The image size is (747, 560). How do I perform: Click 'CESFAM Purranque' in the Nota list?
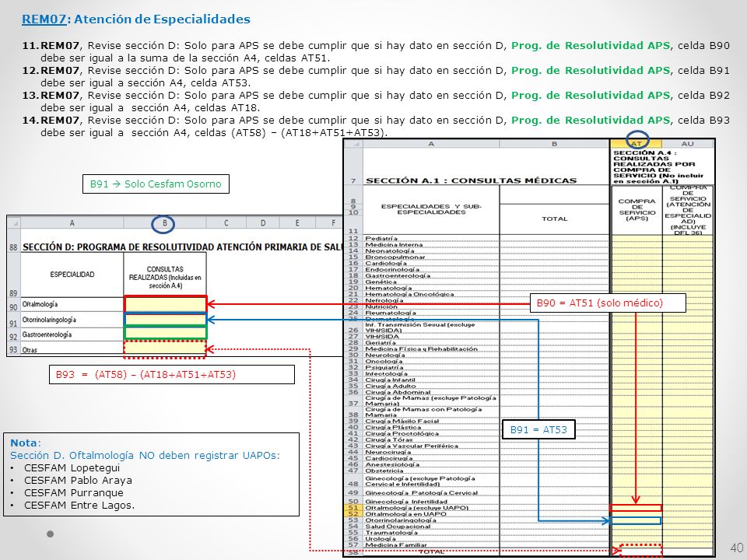(73, 492)
